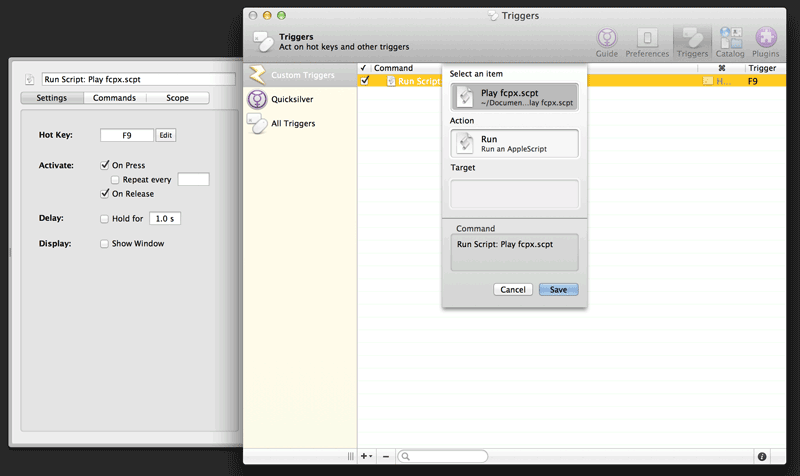The height and width of the screenshot is (476, 800).
Task: Click the Run Script command row
Action: click(571, 81)
